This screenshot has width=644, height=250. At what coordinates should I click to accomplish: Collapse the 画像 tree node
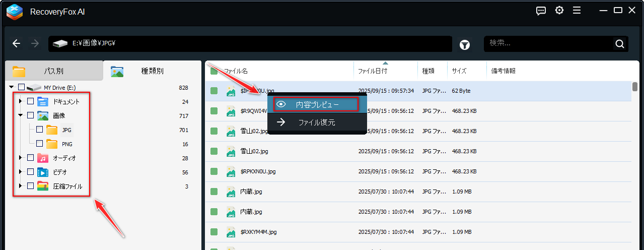[21, 115]
